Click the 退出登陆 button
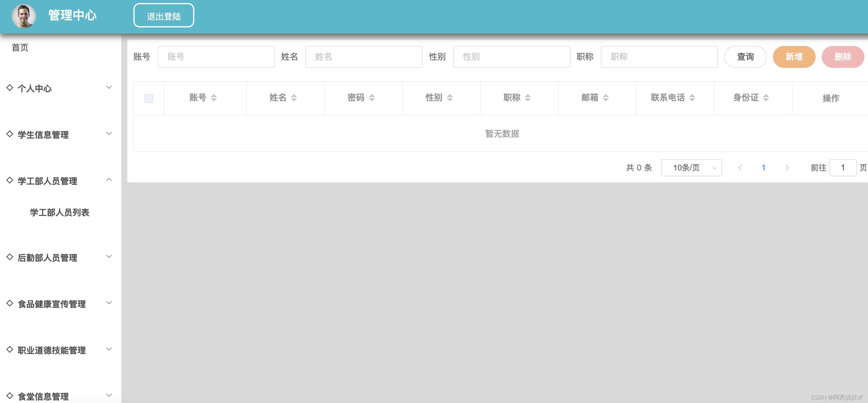This screenshot has width=868, height=403. coord(164,16)
